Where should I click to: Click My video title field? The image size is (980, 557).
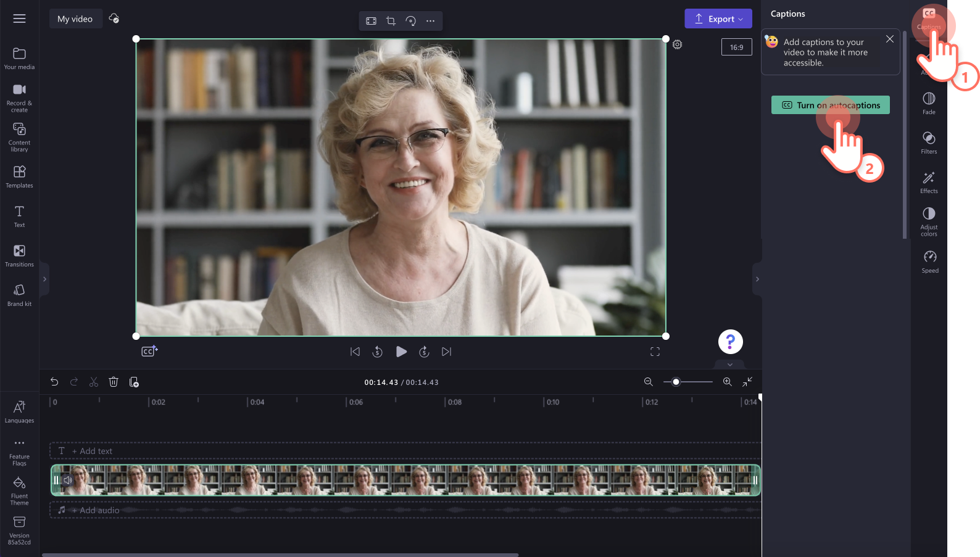click(x=75, y=19)
